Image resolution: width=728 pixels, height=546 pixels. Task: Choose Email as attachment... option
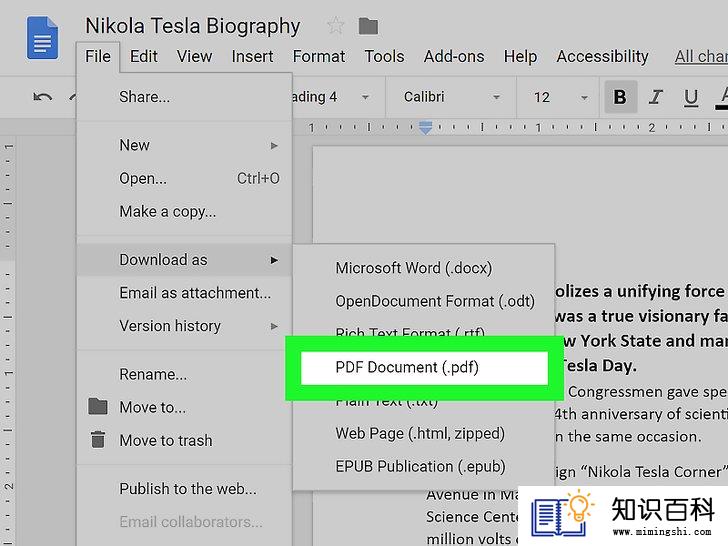point(184,293)
